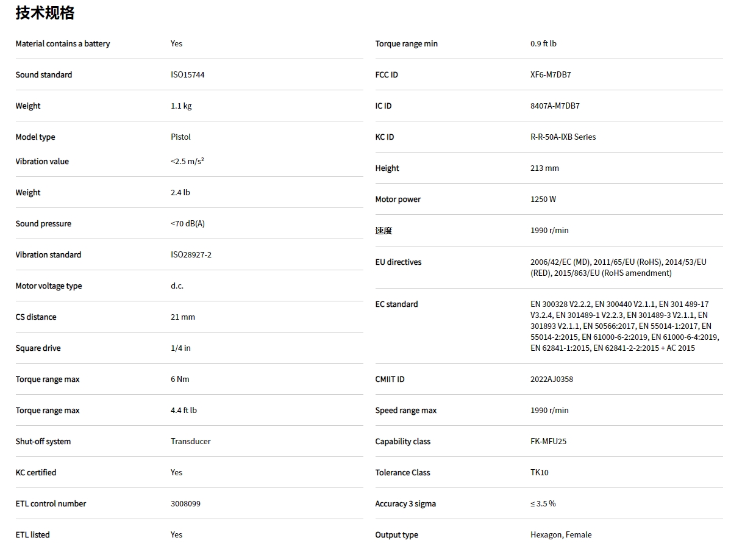The height and width of the screenshot is (543, 756).
Task: Select the IC ID value 8407A-M7DB7
Action: point(555,106)
